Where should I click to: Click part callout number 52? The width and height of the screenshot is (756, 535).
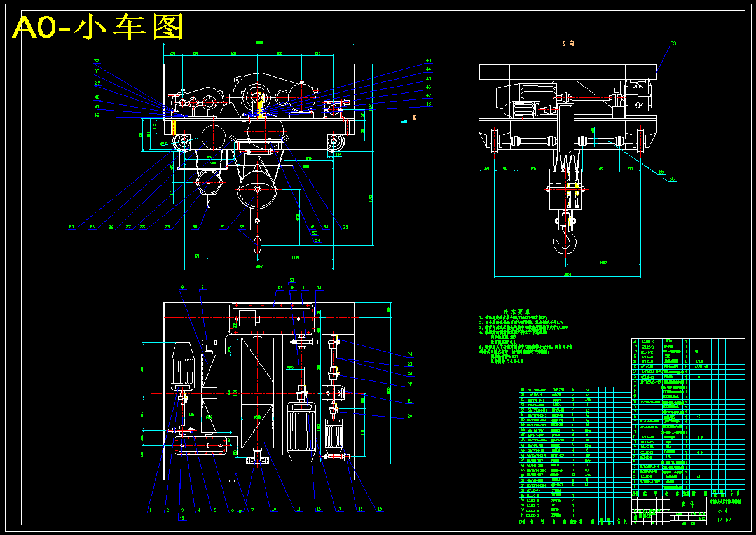coord(312,226)
